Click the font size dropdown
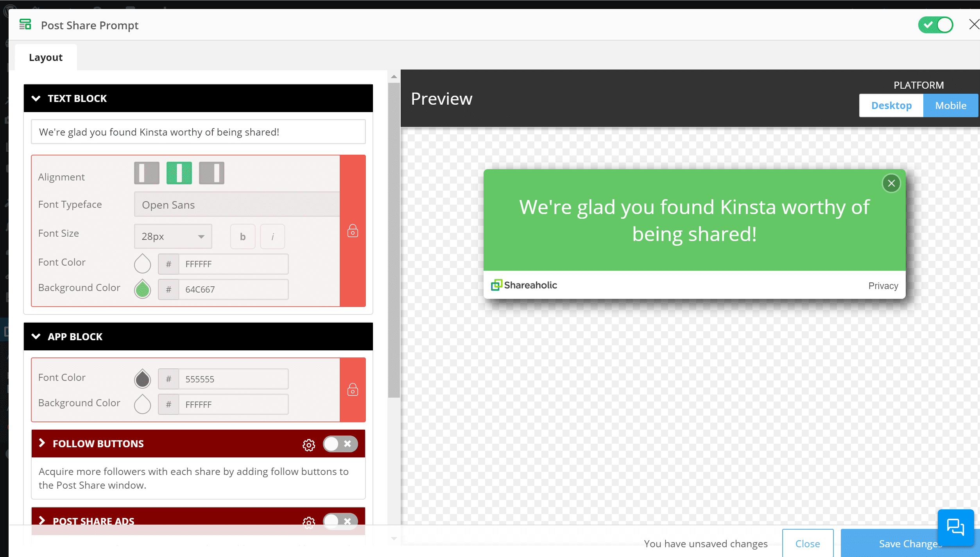Viewport: 980px width, 557px height. coord(170,236)
